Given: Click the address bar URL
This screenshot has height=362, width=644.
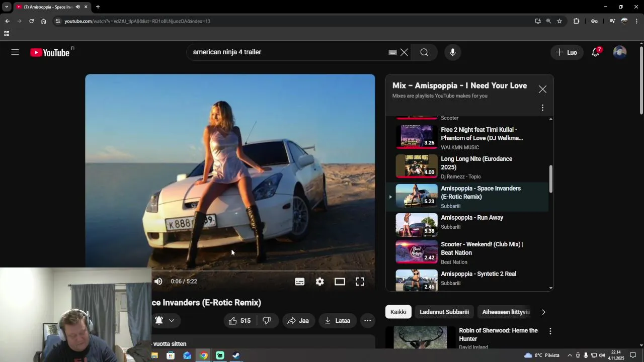Looking at the screenshot, I should click(137, 21).
